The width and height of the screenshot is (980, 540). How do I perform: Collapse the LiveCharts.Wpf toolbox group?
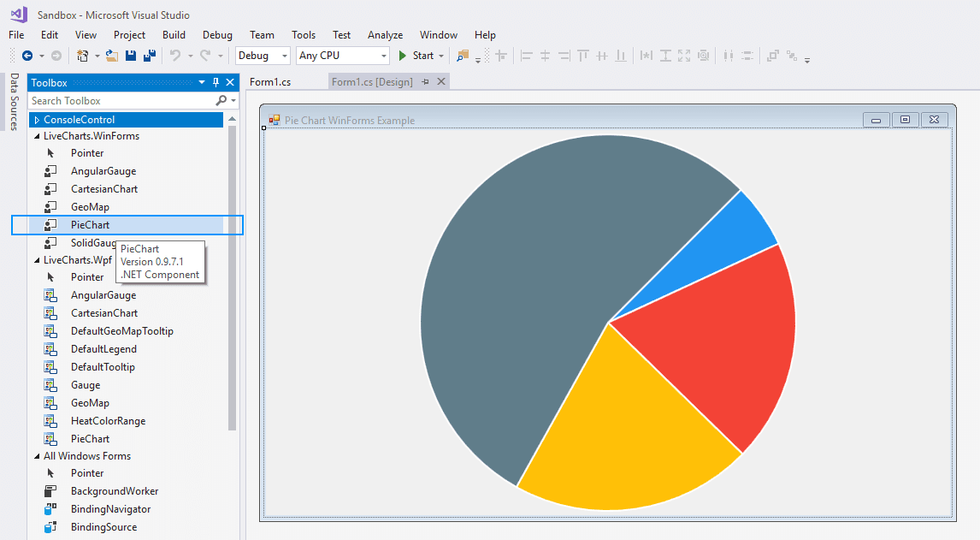(36, 260)
